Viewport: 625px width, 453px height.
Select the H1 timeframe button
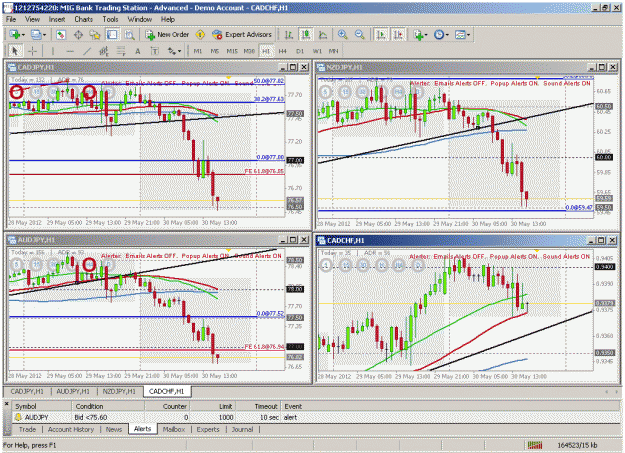coord(266,51)
